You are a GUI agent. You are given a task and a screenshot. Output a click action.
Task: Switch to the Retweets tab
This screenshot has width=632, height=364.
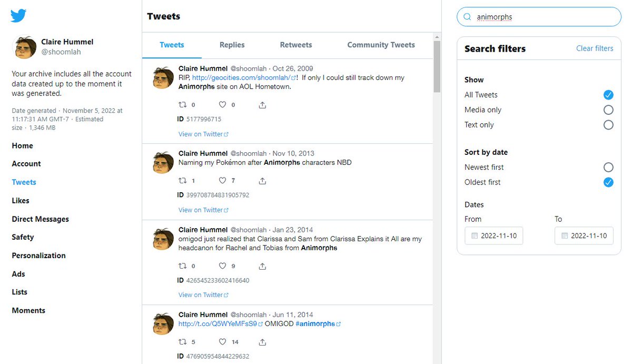coord(296,45)
